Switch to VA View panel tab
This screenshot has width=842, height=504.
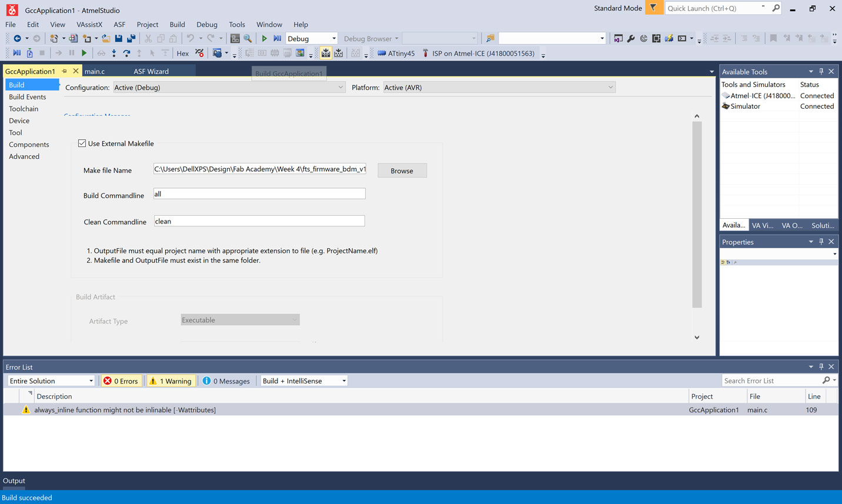[x=763, y=225]
